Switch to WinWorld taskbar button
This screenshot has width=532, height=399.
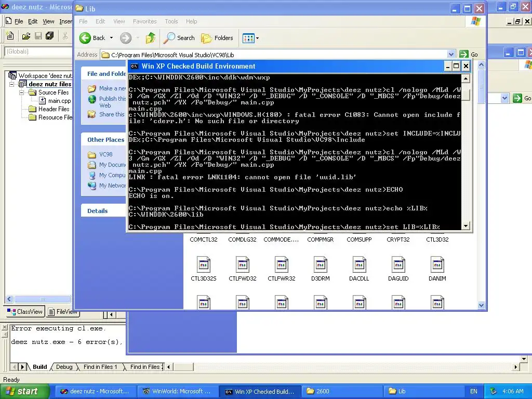[x=177, y=391]
